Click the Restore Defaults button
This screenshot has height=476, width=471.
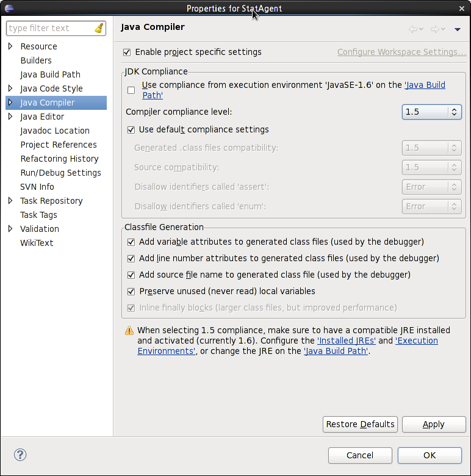point(360,424)
